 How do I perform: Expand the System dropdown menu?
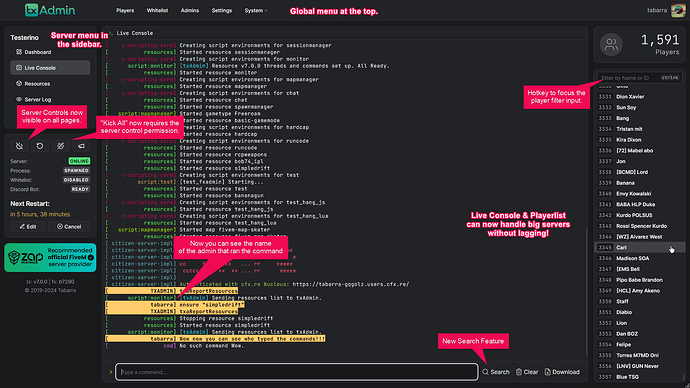[x=256, y=11]
